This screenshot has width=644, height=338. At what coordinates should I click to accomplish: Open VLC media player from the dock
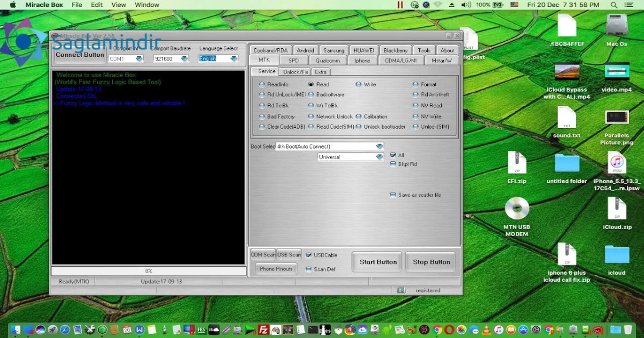click(x=486, y=329)
